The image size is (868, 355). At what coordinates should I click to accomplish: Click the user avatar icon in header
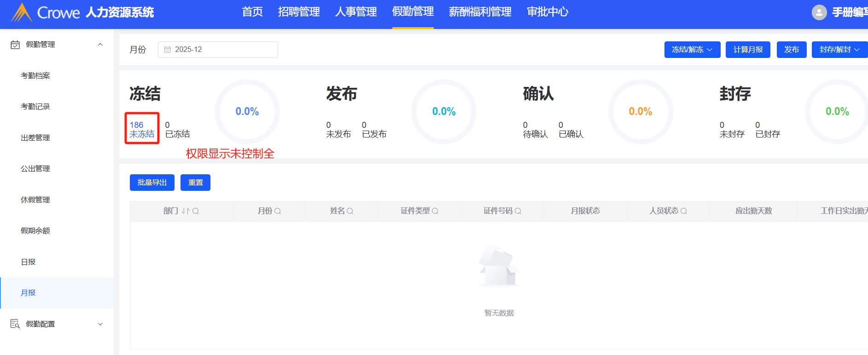[819, 12]
